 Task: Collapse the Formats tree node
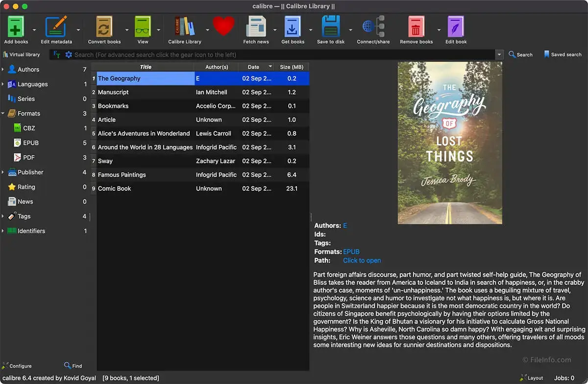(3, 114)
